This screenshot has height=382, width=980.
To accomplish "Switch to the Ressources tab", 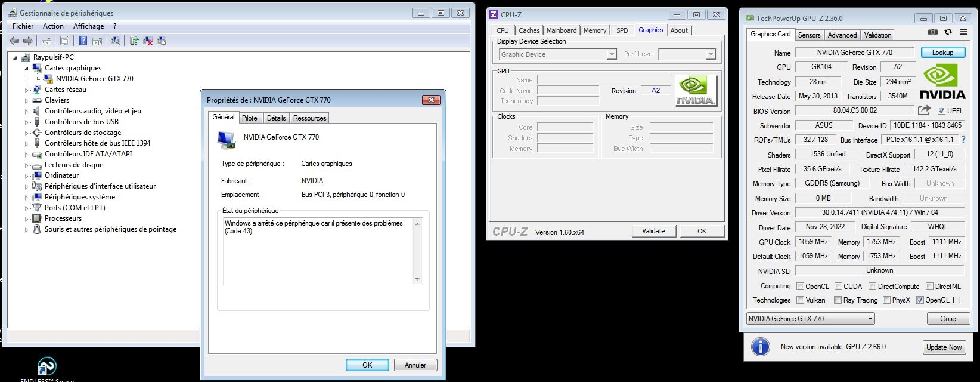I will point(310,118).
